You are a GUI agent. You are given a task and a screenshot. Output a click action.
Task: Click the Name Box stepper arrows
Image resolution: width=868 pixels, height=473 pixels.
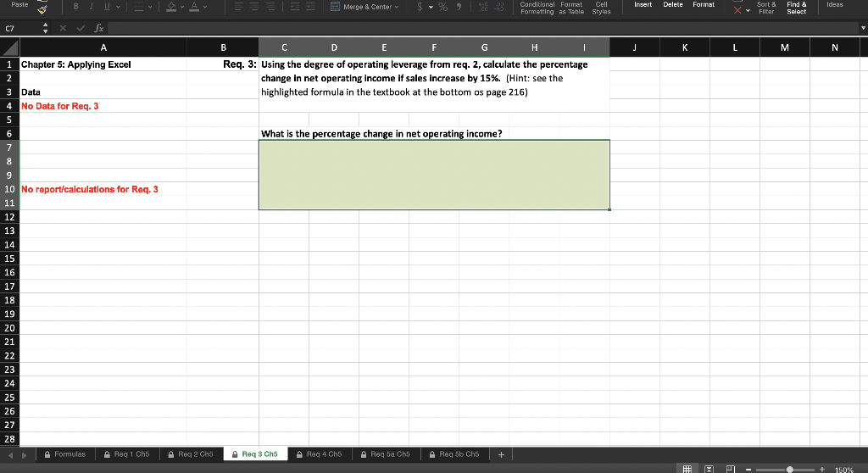(46, 28)
